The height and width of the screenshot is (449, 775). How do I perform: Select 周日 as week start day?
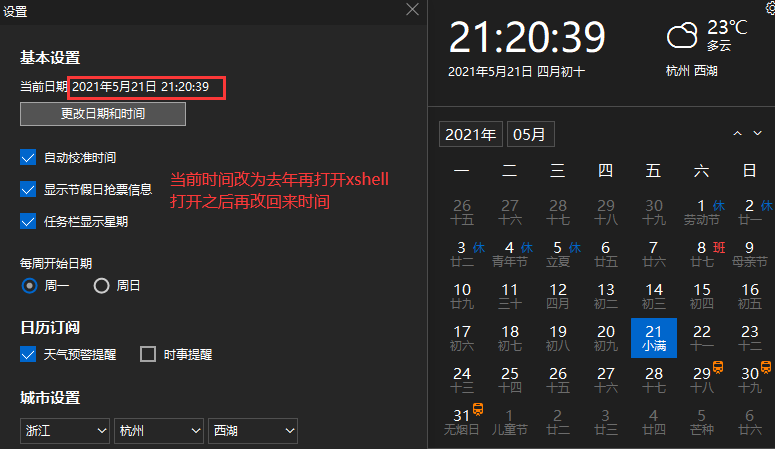[101, 286]
